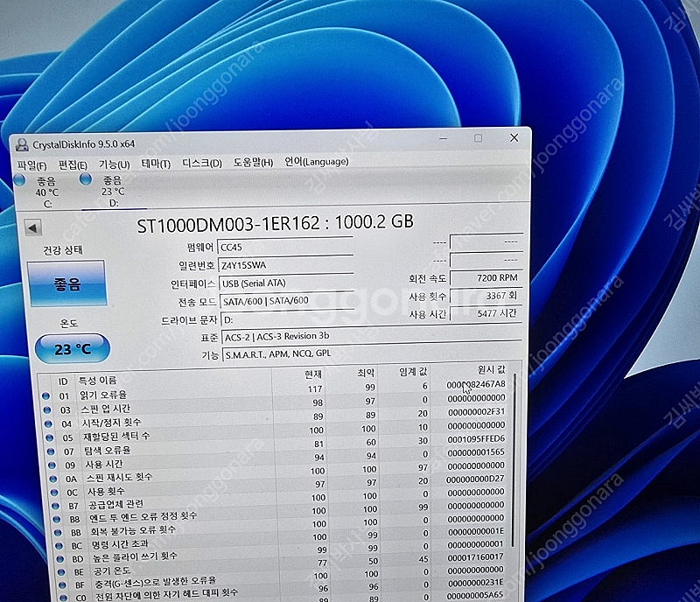Click the serial number field Z4Y15SWA
The height and width of the screenshot is (602, 700).
click(x=286, y=265)
